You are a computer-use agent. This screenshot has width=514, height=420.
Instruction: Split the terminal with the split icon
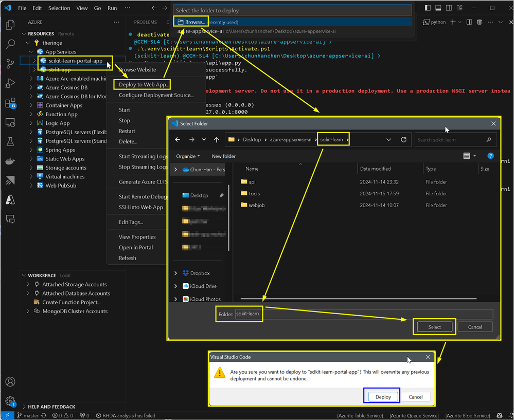pyautogui.click(x=469, y=22)
